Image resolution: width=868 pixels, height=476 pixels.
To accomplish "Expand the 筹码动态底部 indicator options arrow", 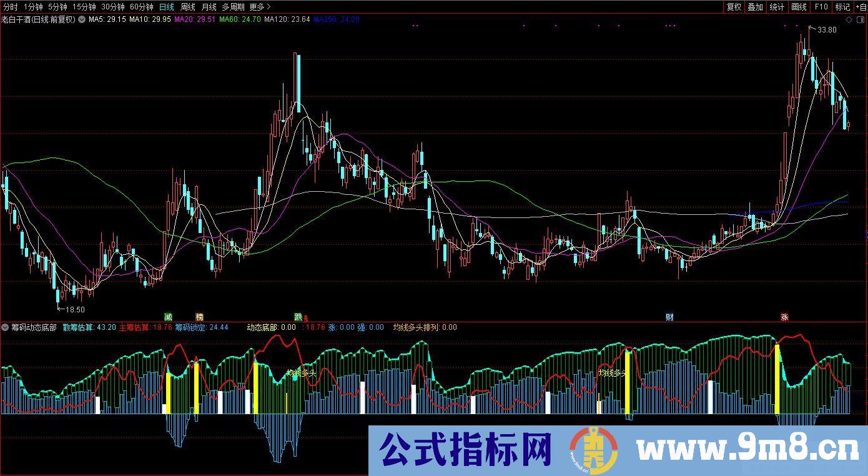I will pyautogui.click(x=5, y=327).
